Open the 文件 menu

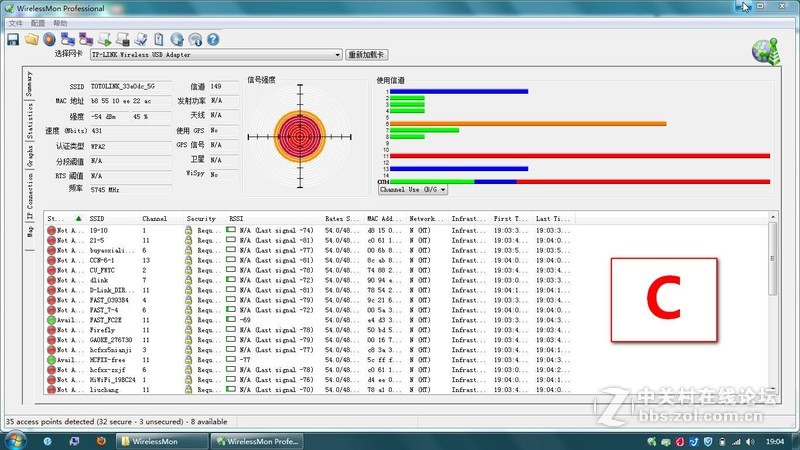click(x=15, y=22)
